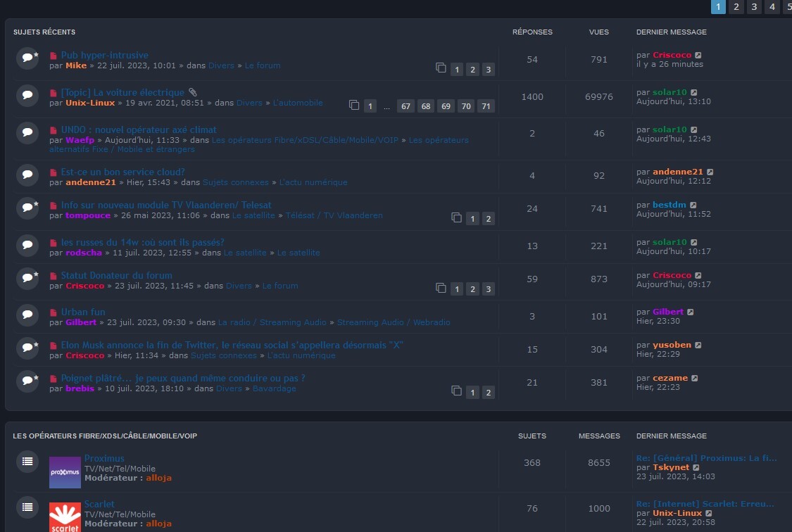Click pagination pages icon for La voiture électrique
792x532 pixels.
[354, 105]
